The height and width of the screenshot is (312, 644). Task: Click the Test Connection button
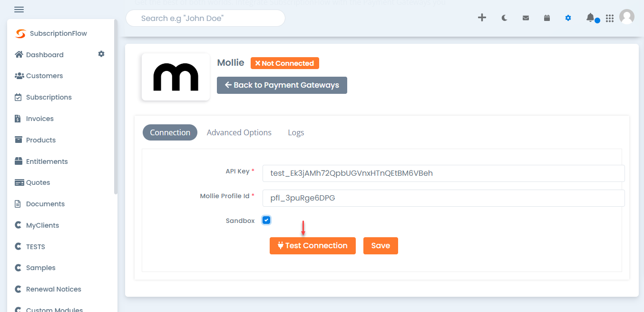click(312, 246)
